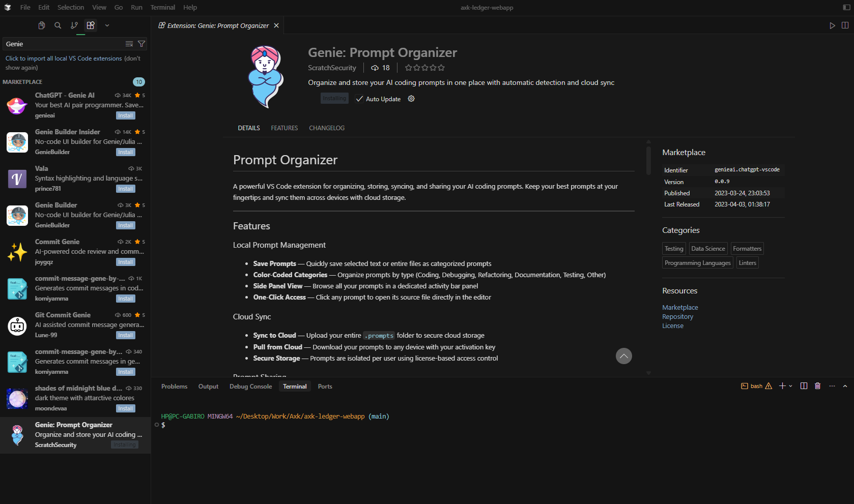Open the Search view magnifier icon

(58, 25)
